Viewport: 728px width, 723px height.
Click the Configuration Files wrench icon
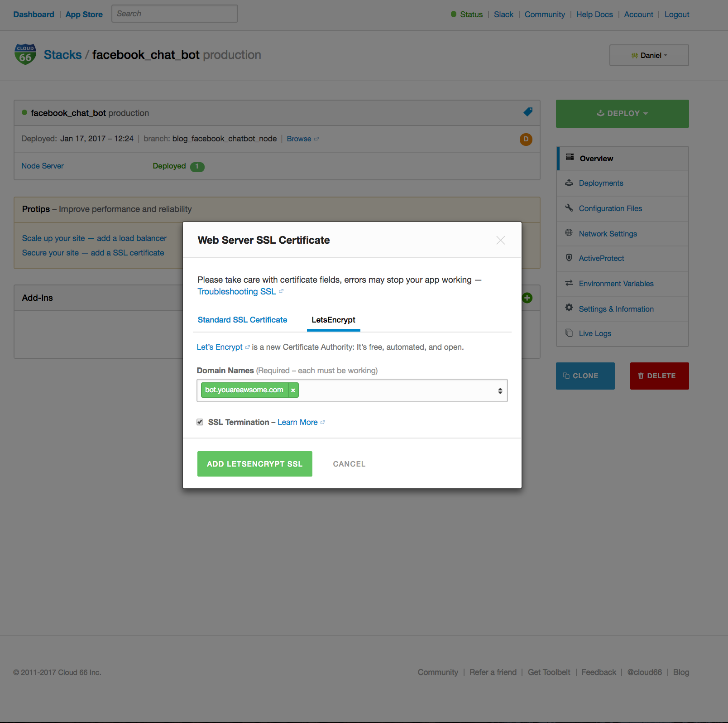pos(569,207)
